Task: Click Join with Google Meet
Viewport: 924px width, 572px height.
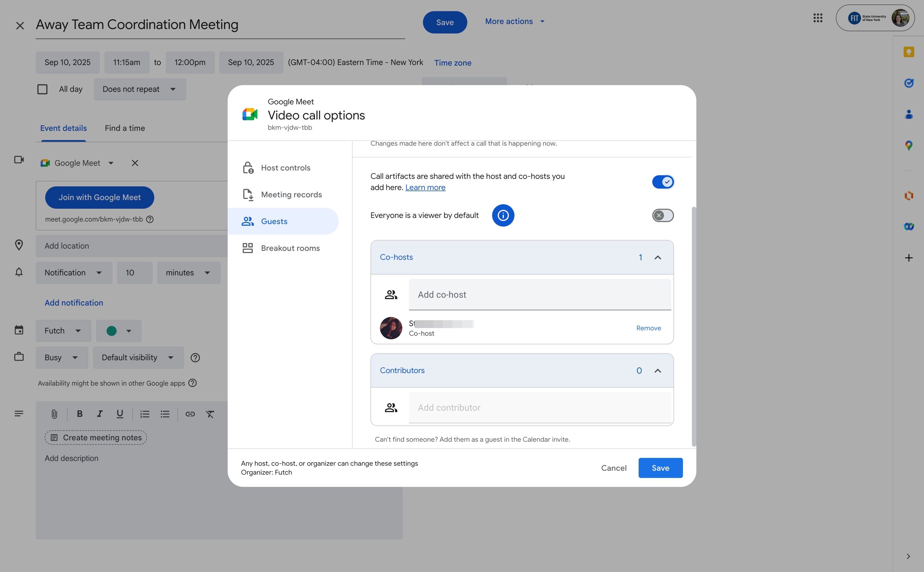Action: click(x=99, y=197)
